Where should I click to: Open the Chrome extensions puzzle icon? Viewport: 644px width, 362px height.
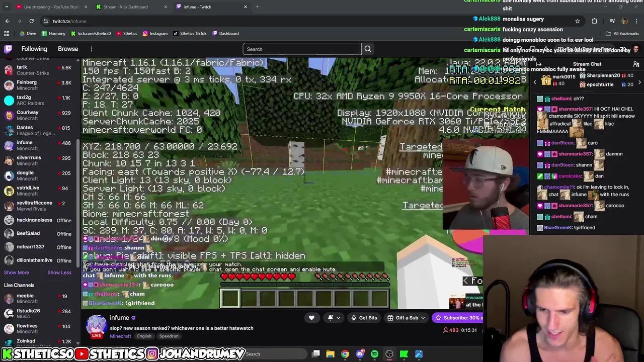[595, 21]
